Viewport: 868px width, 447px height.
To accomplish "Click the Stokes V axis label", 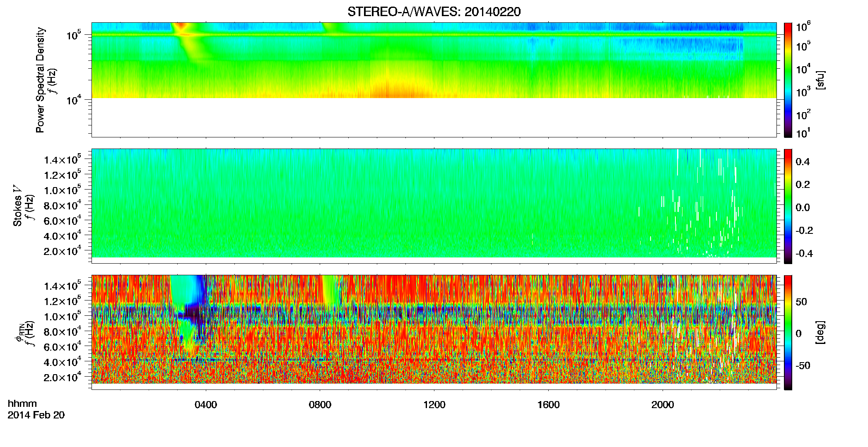I will point(17,206).
